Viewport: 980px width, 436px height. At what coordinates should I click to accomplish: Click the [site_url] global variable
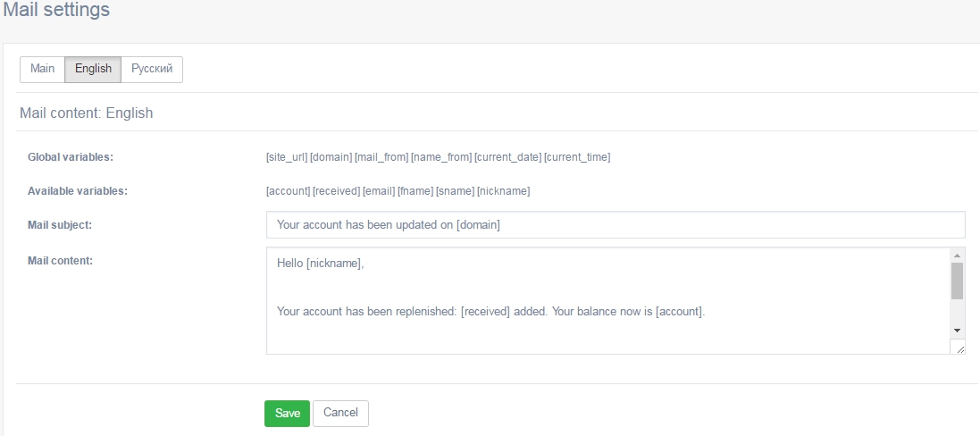tap(287, 157)
